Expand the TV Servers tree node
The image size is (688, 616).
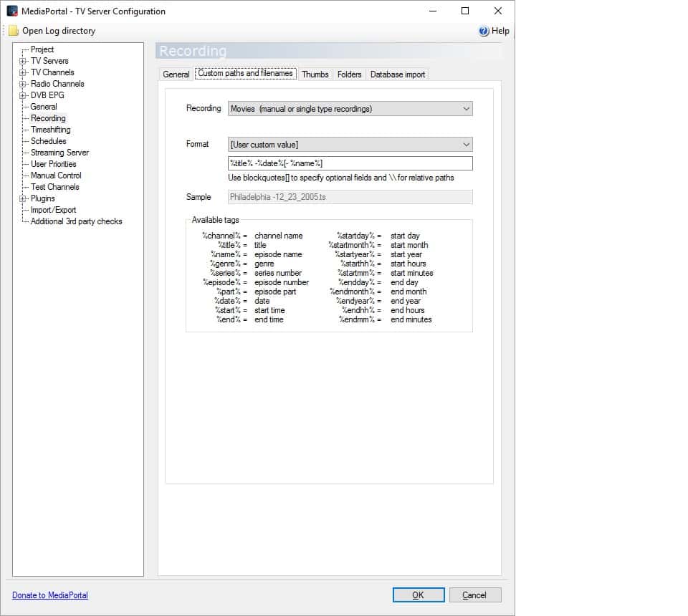[23, 62]
